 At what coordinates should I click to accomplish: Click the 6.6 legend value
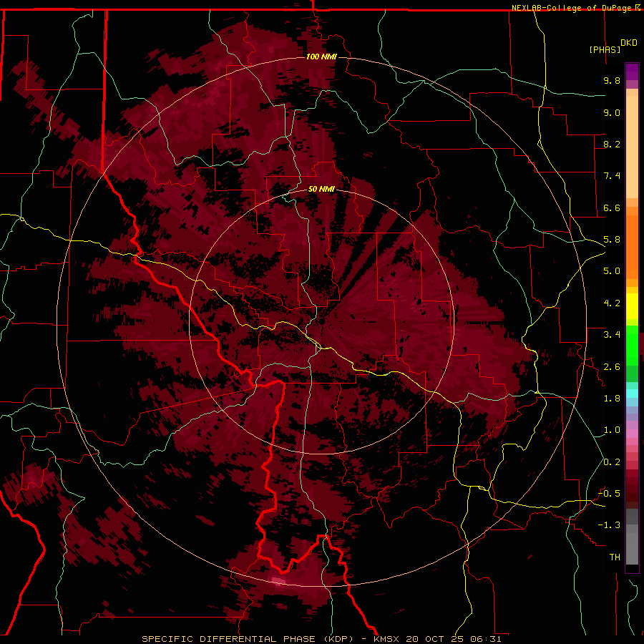[612, 208]
